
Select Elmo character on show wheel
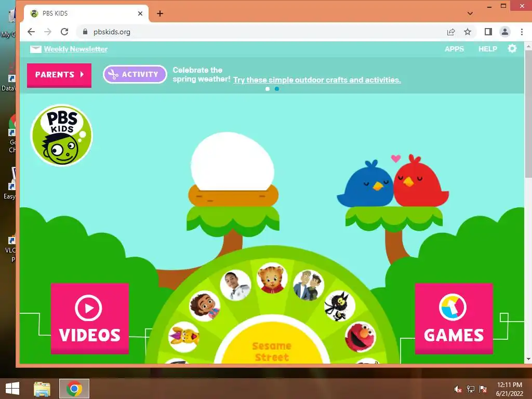click(x=361, y=337)
